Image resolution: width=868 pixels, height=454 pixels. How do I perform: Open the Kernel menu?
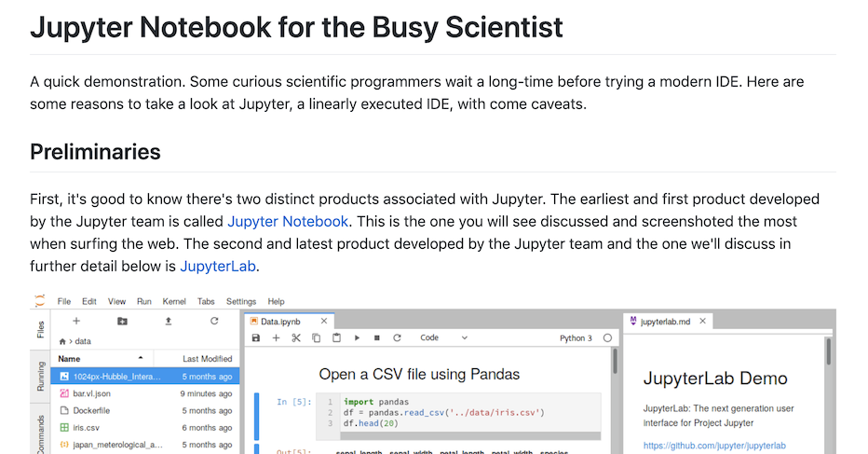(174, 301)
